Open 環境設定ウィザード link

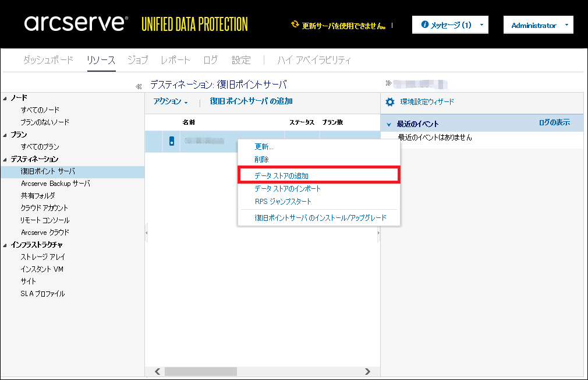427,102
